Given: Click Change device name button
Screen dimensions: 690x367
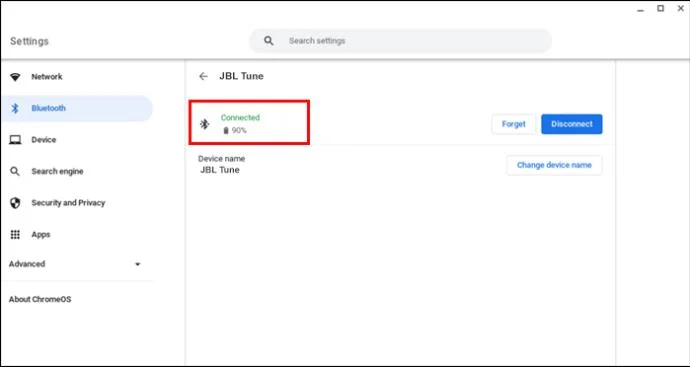Looking at the screenshot, I should (x=554, y=165).
